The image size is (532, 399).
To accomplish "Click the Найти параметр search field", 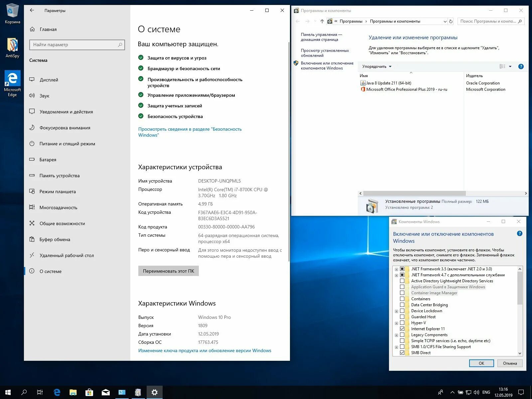I will pos(77,45).
